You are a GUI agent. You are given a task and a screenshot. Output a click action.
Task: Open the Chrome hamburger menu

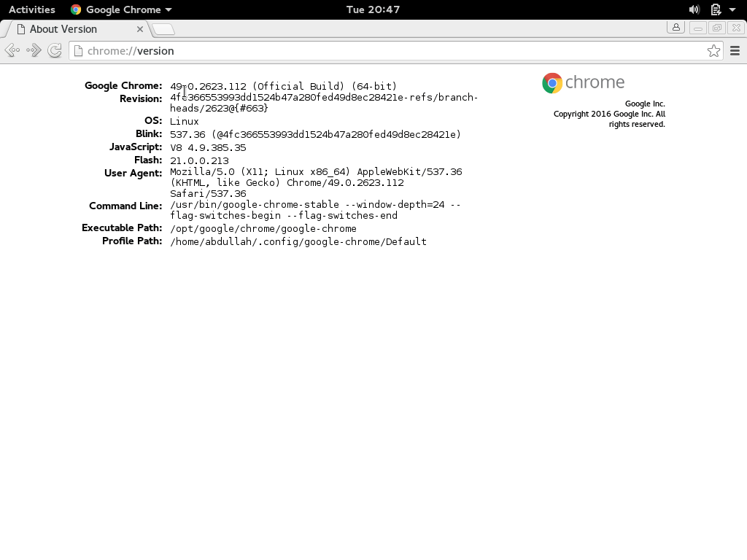tap(735, 51)
